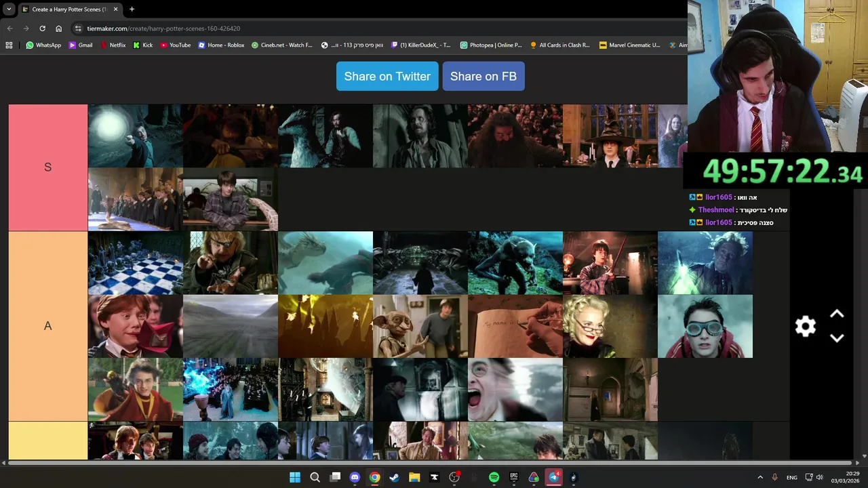The image size is (868, 488).
Task: Open Telegram from the taskbar
Action: pos(554,477)
